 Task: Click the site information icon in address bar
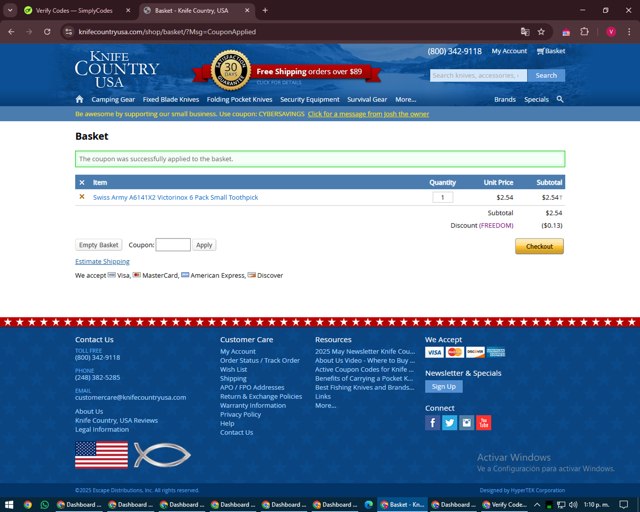coord(69,32)
